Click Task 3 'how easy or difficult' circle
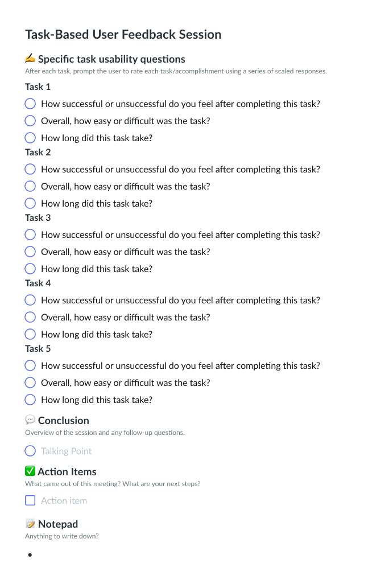The image size is (389, 588). pyautogui.click(x=30, y=252)
